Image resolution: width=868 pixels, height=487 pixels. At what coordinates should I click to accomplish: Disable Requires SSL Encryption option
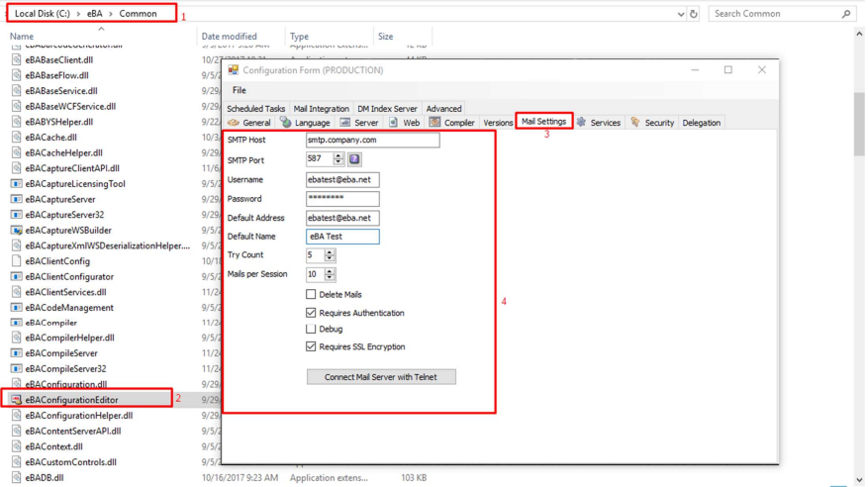click(311, 346)
